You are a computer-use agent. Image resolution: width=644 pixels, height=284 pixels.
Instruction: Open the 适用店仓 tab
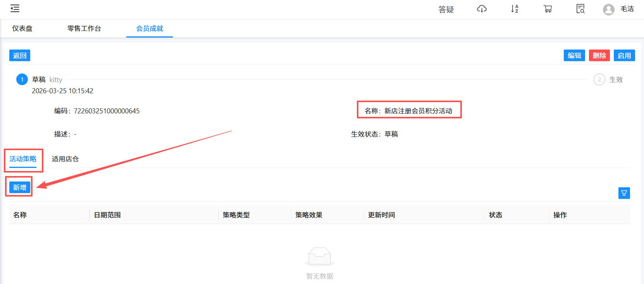click(x=65, y=159)
